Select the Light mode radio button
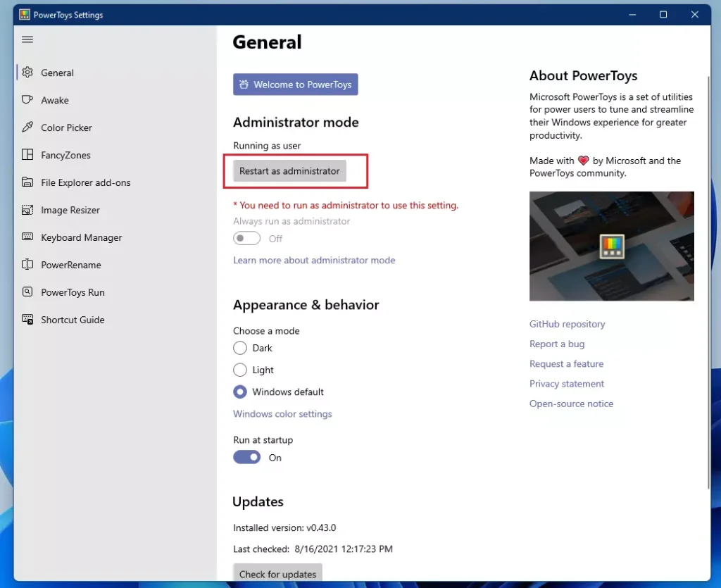 pos(239,370)
